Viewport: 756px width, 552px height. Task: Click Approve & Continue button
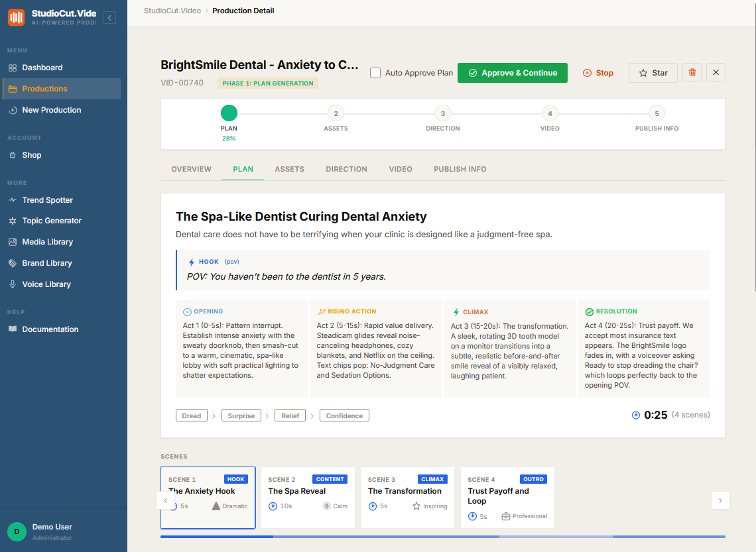(x=513, y=73)
